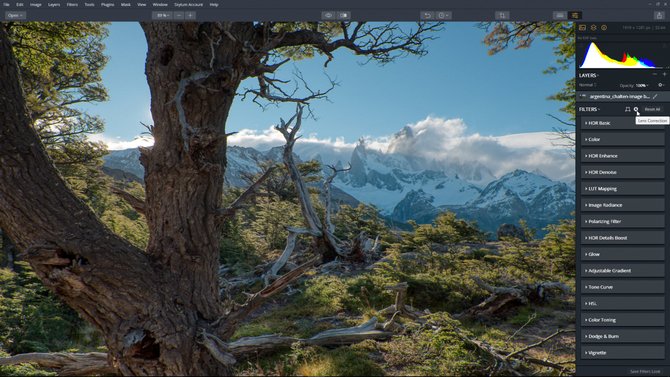The height and width of the screenshot is (377, 670).
Task: Toggle the filters side panel button
Action: 575,15
